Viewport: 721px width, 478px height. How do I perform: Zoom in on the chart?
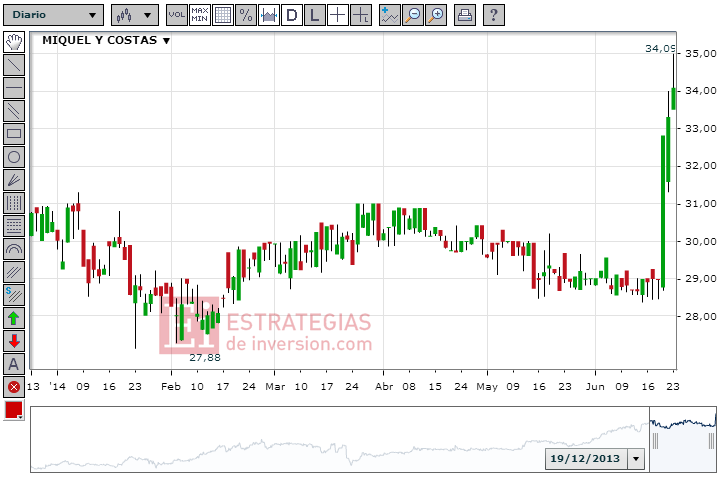(436, 15)
